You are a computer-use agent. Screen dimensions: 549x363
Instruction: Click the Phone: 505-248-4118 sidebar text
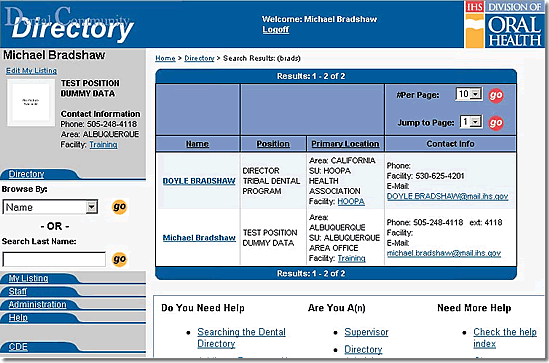point(99,124)
